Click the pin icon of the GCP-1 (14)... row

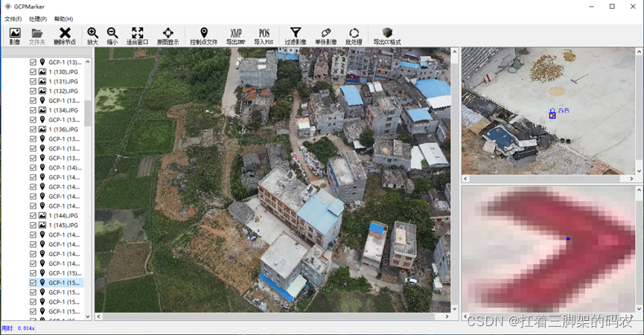point(42,167)
